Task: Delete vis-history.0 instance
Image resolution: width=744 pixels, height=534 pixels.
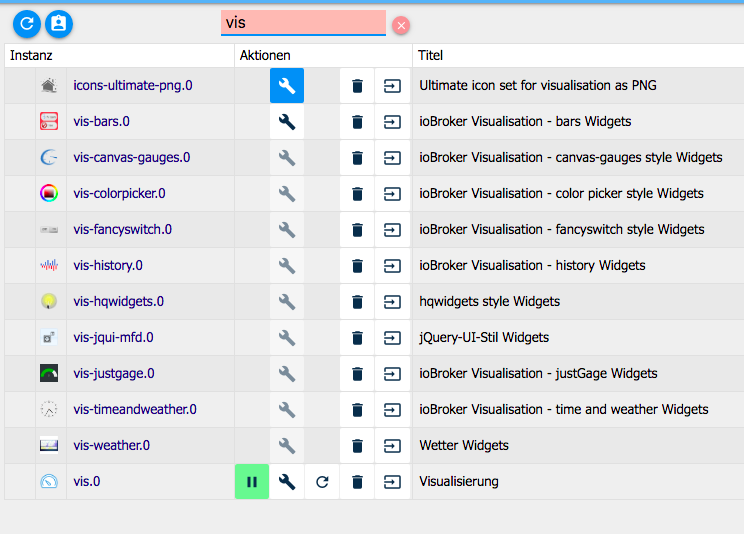Action: coord(357,266)
